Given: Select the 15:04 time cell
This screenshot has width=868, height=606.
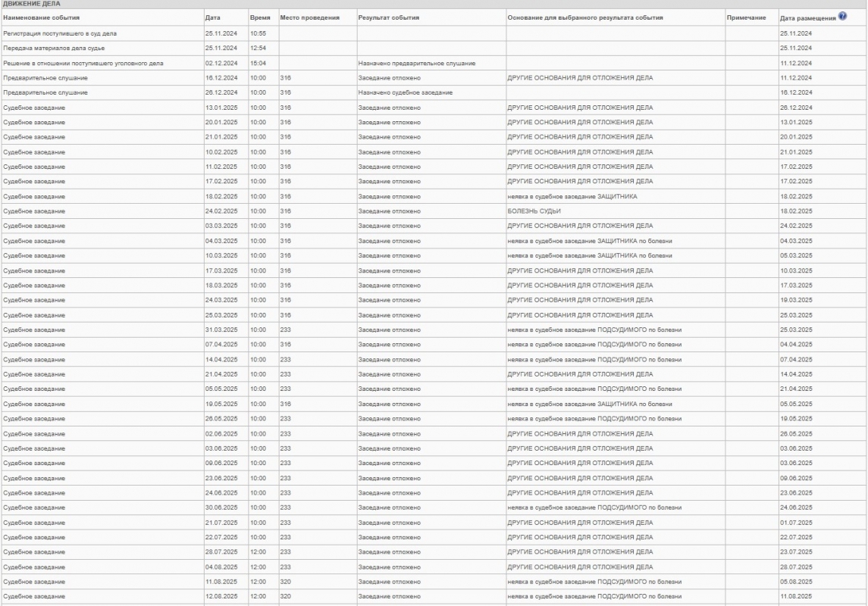Looking at the screenshot, I should pyautogui.click(x=258, y=63).
